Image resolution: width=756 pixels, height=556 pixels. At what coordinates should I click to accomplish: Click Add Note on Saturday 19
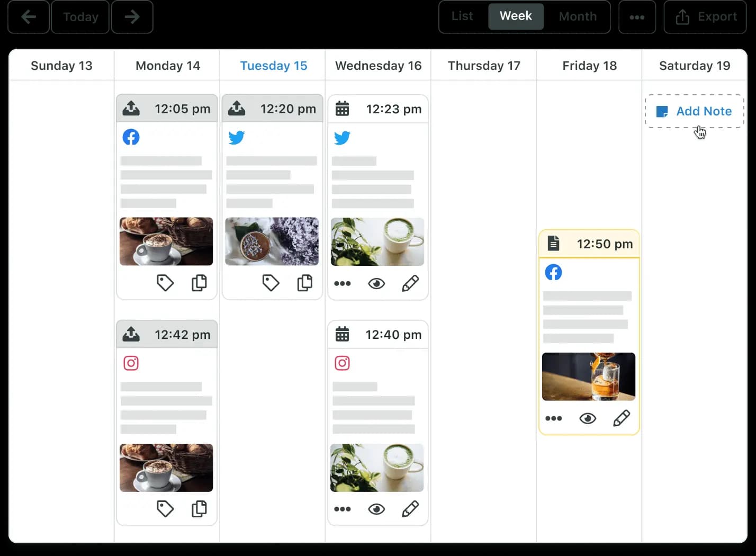694,111
